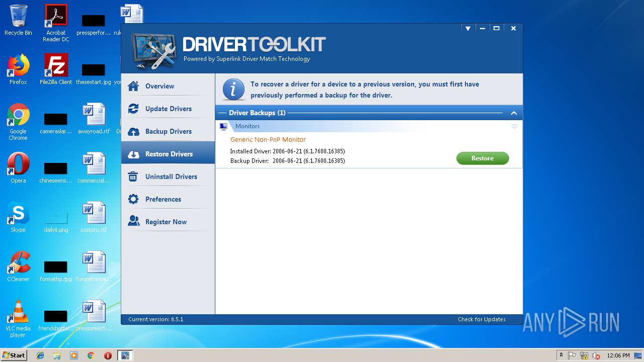The image size is (644, 362).
Task: Open Recycle Bin desktop icon
Action: point(18,20)
